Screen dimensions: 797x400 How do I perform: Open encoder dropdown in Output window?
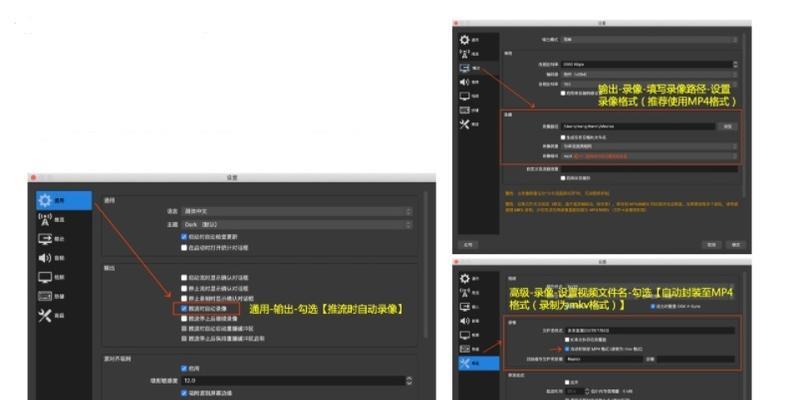(649, 74)
